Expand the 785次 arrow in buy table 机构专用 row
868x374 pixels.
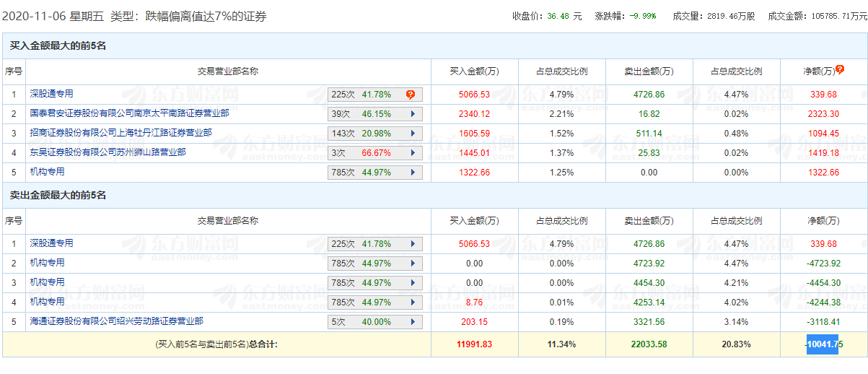[x=413, y=173]
